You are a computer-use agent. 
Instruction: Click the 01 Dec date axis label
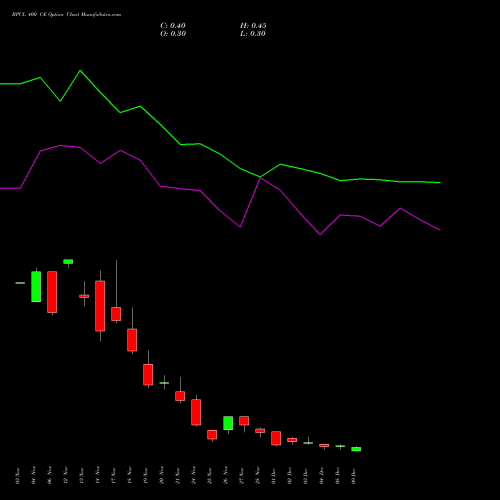coord(273,475)
